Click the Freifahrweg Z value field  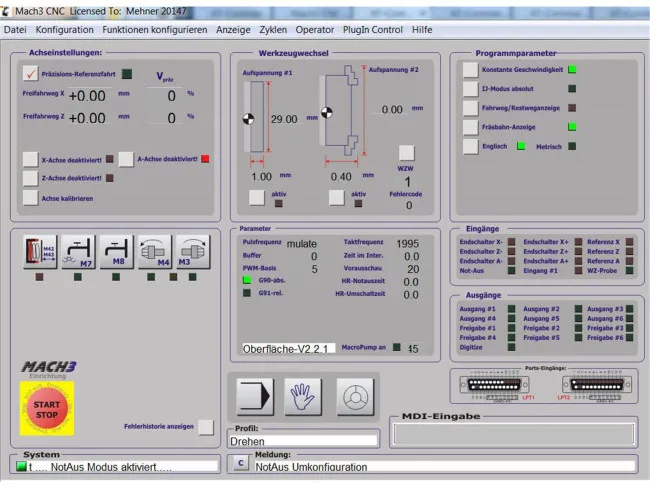(x=88, y=118)
